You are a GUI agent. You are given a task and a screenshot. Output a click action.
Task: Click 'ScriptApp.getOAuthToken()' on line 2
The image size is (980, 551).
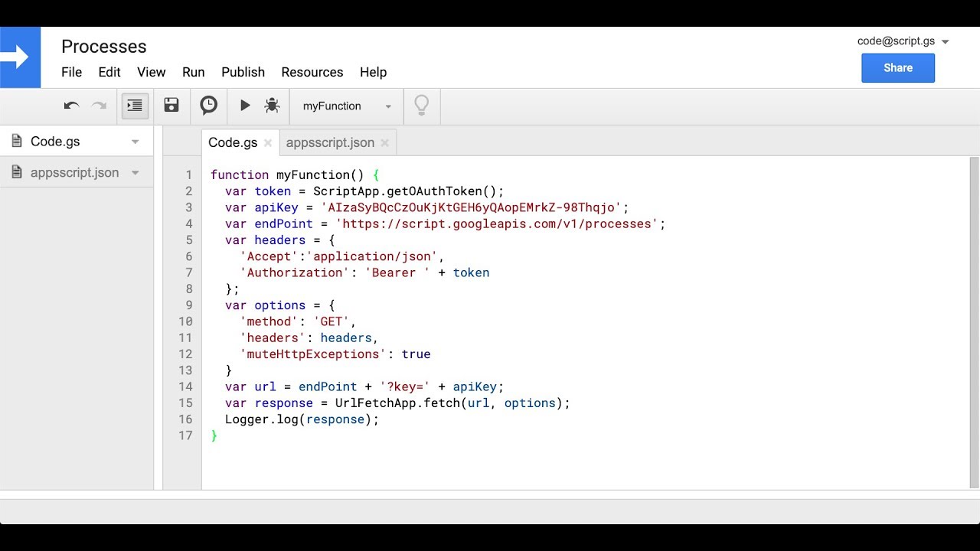tap(405, 191)
